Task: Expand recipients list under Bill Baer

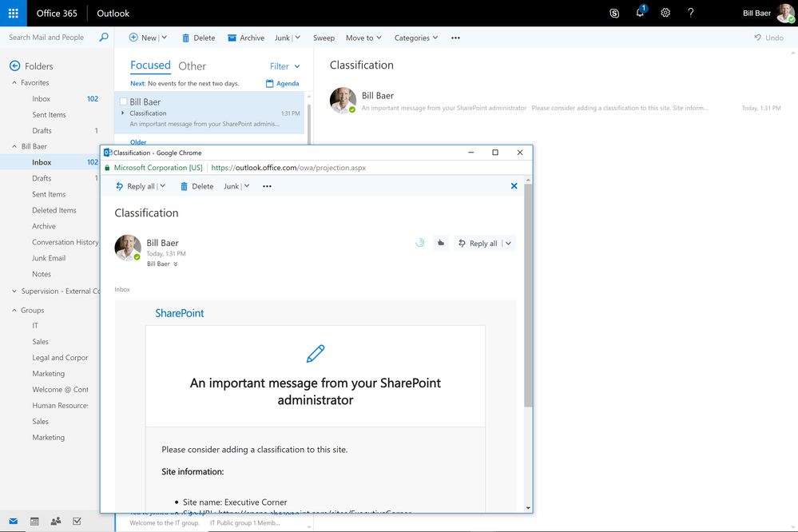Action: pyautogui.click(x=176, y=264)
